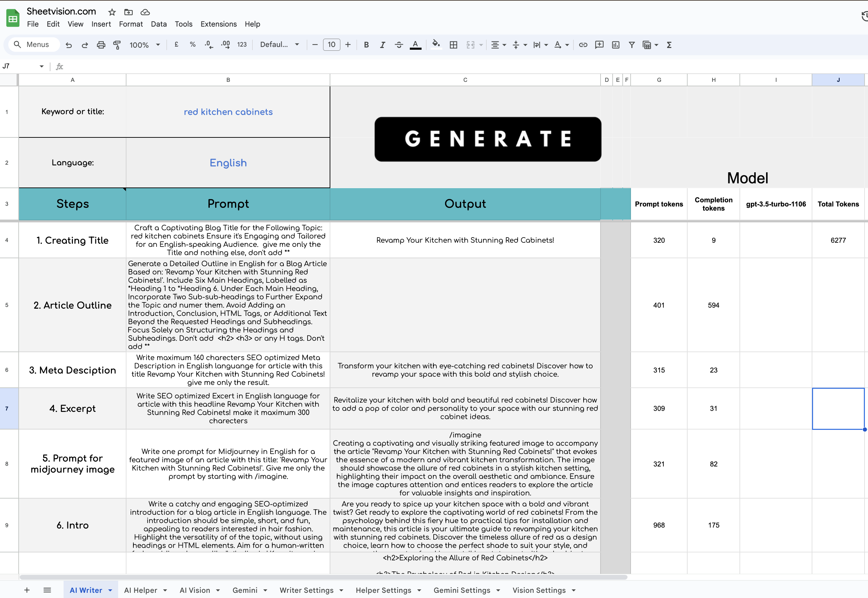The image size is (868, 598).
Task: Click the add new sheet plus button
Action: (27, 590)
